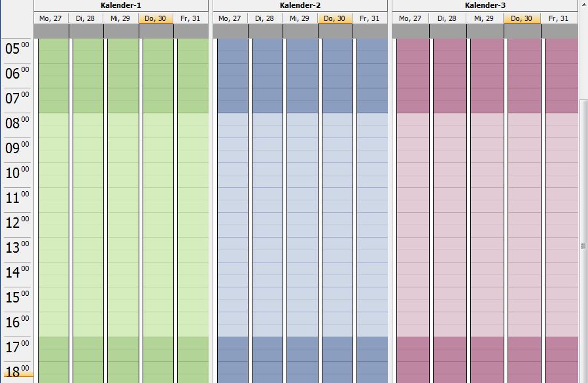
Task: Select Di, 28 day header in Kalender-3
Action: [x=448, y=18]
